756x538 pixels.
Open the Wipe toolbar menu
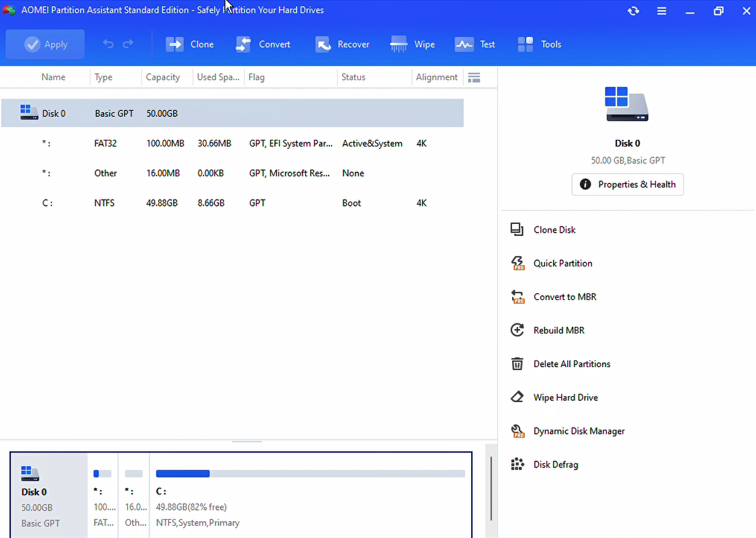click(412, 44)
